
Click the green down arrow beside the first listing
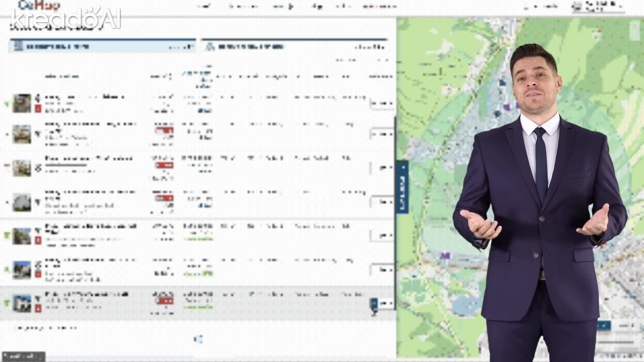click(x=6, y=104)
